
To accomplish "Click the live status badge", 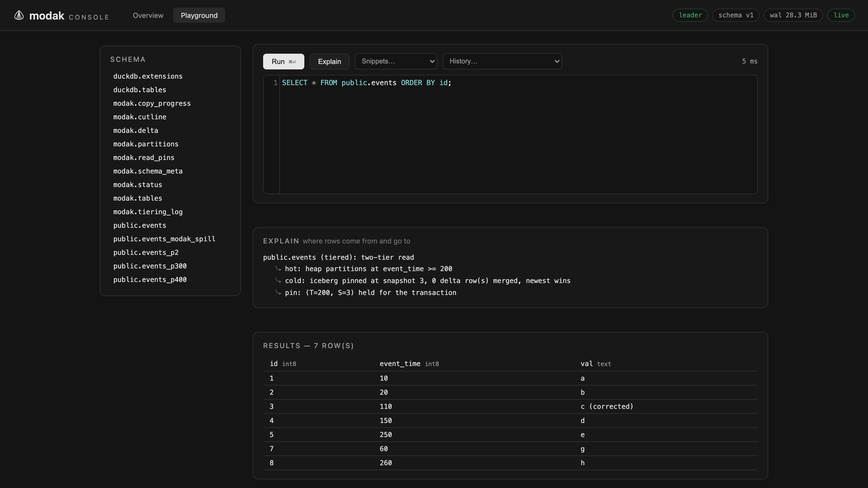I will click(x=841, y=15).
